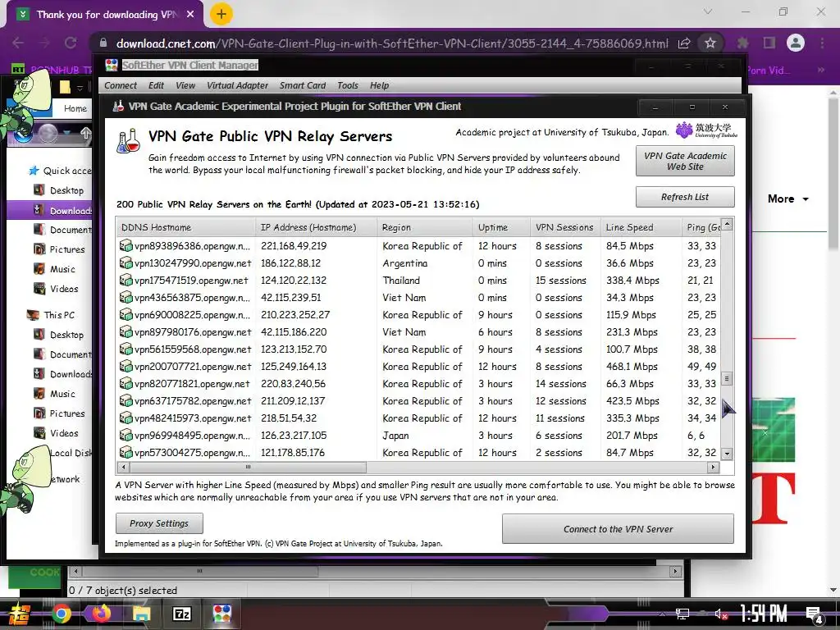Open Firefox from the taskbar

[101, 614]
